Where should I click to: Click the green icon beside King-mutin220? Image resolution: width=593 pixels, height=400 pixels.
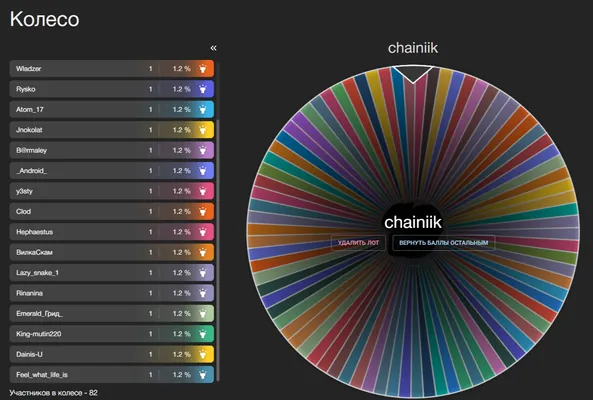click(203, 334)
